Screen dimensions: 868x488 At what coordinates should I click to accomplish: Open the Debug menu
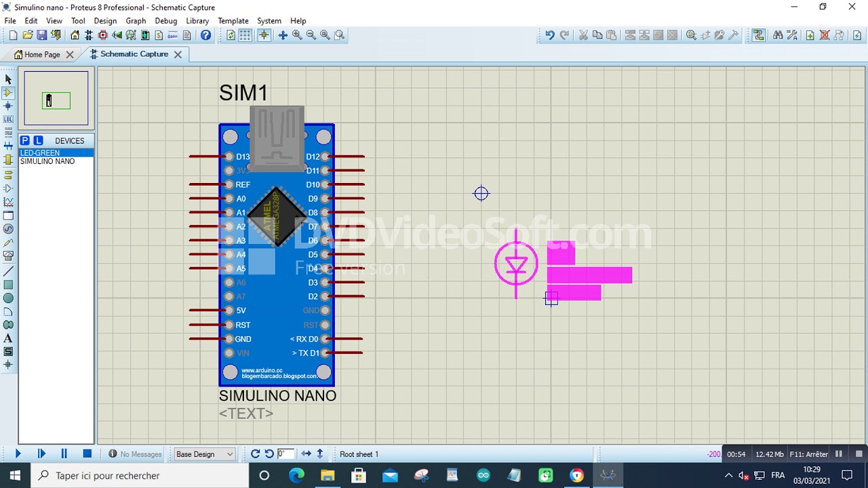[165, 21]
